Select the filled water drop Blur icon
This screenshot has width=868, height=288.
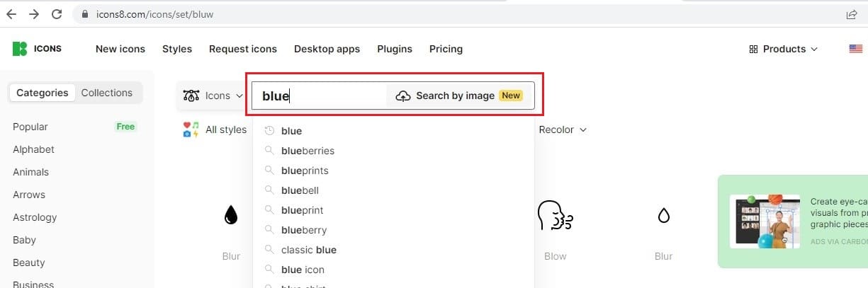tap(231, 214)
